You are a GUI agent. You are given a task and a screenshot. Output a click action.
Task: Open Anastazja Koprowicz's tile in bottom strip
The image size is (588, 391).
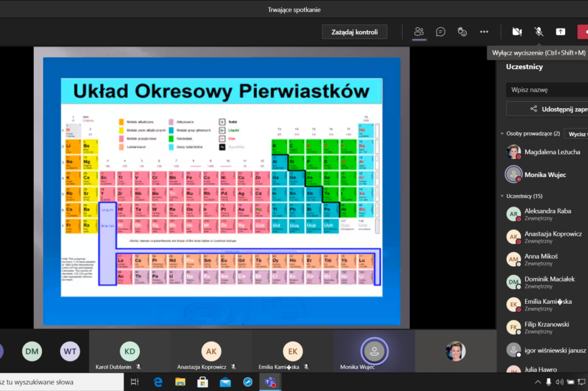pos(211,351)
